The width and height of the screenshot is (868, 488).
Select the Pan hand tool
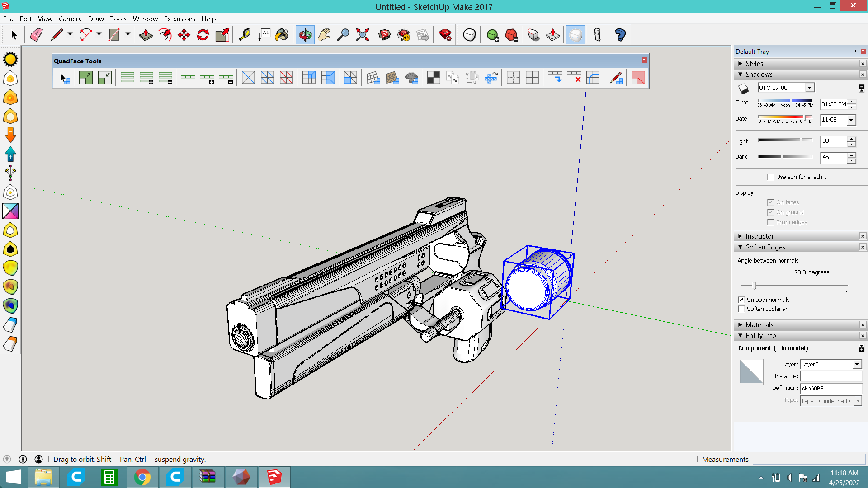324,35
